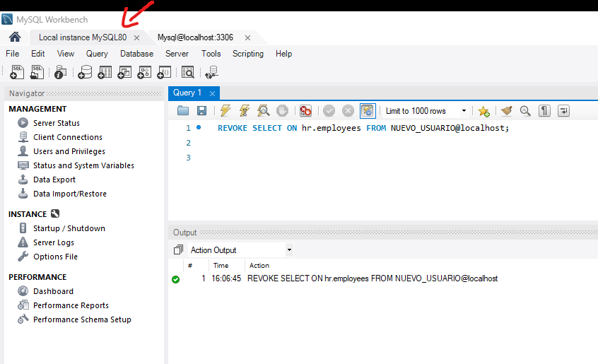The height and width of the screenshot is (364, 598).
Task: Show find panel magnifier icon
Action: pos(525,111)
